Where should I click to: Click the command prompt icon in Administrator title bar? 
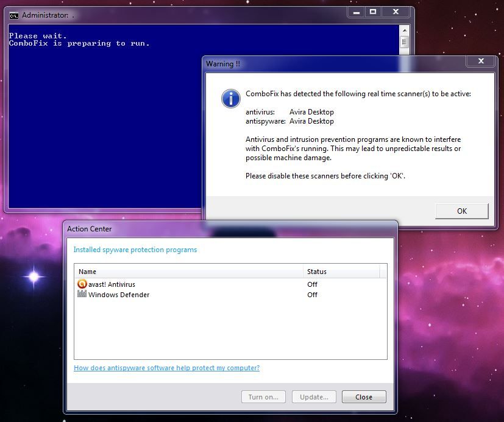[x=14, y=15]
